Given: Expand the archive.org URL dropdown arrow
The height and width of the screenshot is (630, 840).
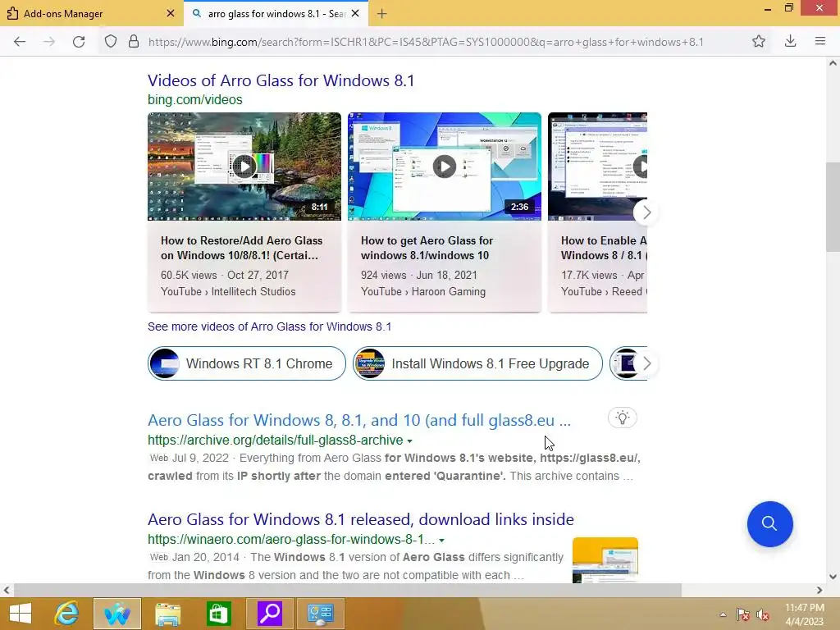Looking at the screenshot, I should point(410,441).
